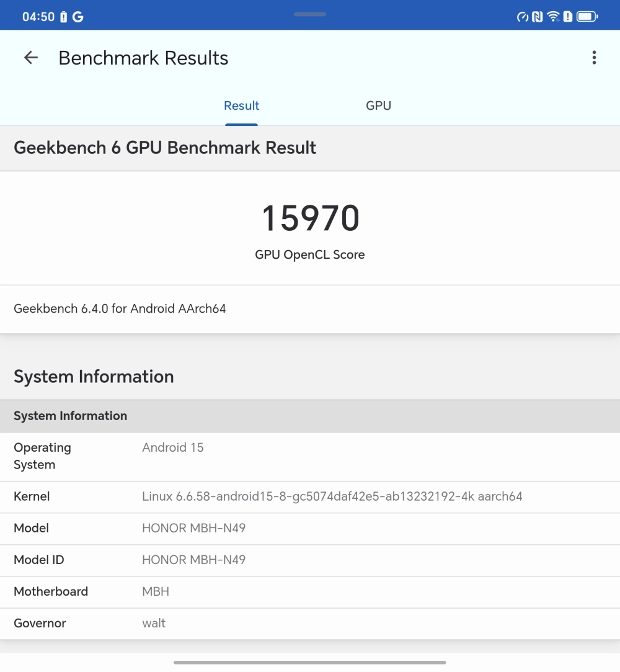Screen dimensions: 620x672
Task: Tap the Android 15 operating system value
Action: [x=173, y=447]
